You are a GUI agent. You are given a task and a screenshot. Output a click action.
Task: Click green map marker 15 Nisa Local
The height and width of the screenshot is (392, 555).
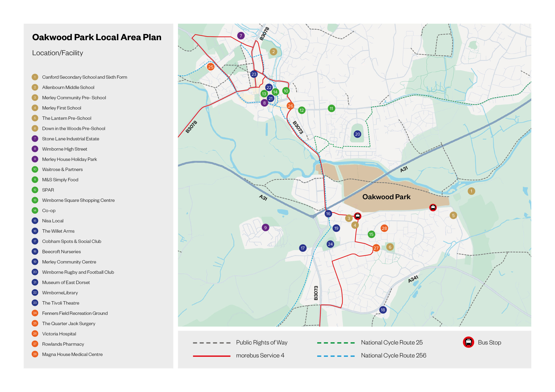(371, 234)
